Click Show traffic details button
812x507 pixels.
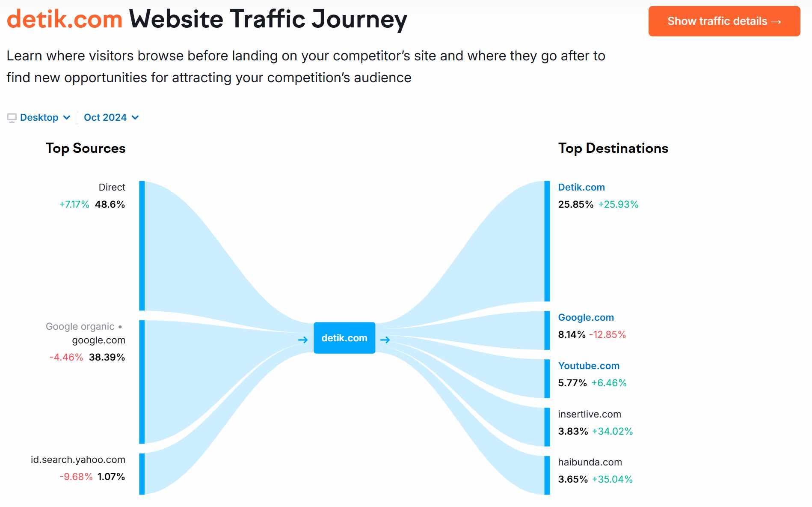coord(724,21)
